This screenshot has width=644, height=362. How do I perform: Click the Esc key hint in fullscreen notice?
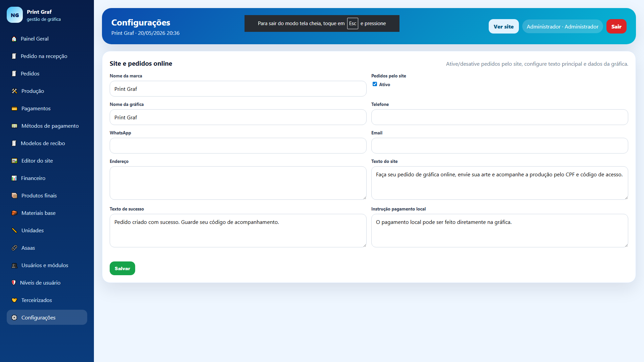pos(353,23)
